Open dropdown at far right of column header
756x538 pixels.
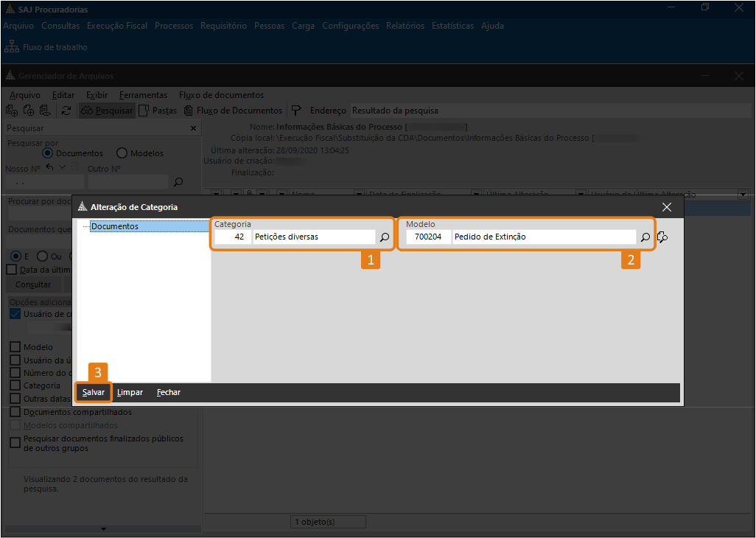point(743,195)
